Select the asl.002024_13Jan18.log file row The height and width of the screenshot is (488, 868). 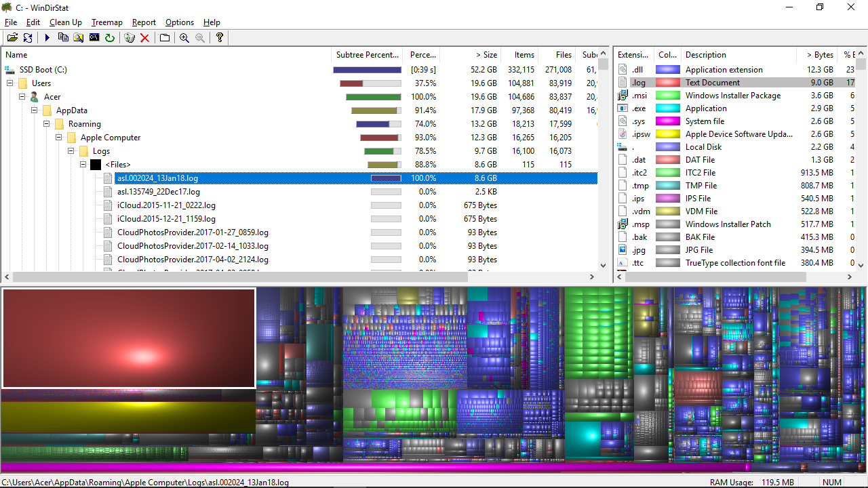(299, 178)
